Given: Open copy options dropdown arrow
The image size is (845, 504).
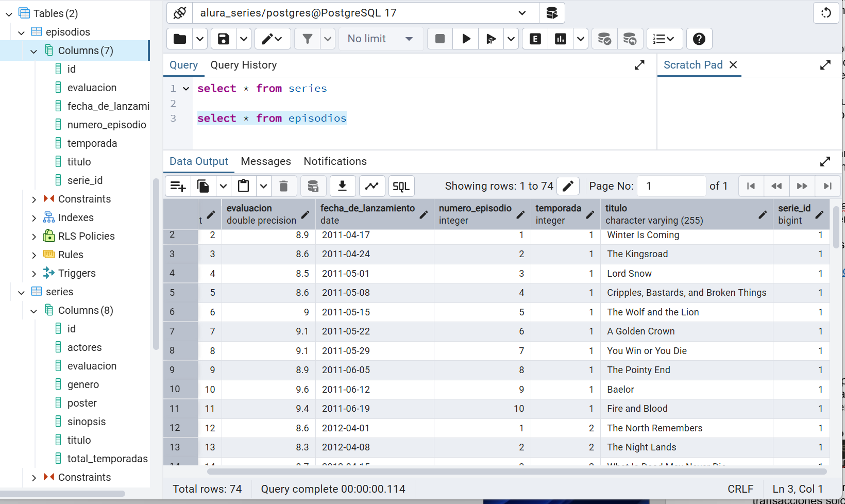Looking at the screenshot, I should [223, 186].
